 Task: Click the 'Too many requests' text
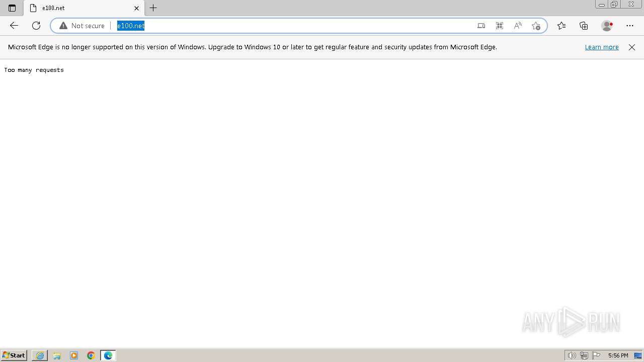(x=34, y=70)
